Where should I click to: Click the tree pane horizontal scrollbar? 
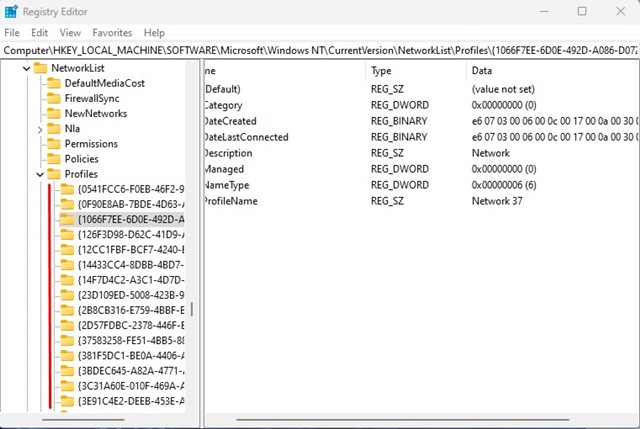pyautogui.click(x=83, y=419)
